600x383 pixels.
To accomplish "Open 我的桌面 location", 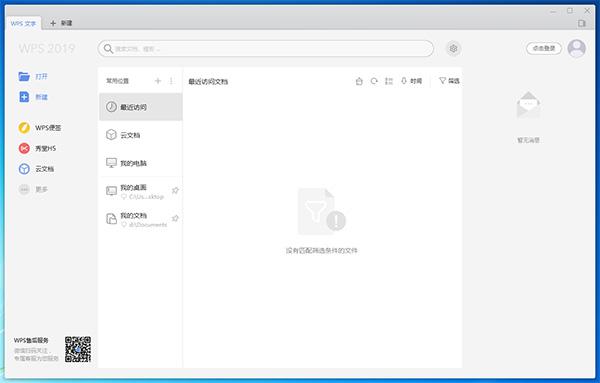I will [141, 191].
